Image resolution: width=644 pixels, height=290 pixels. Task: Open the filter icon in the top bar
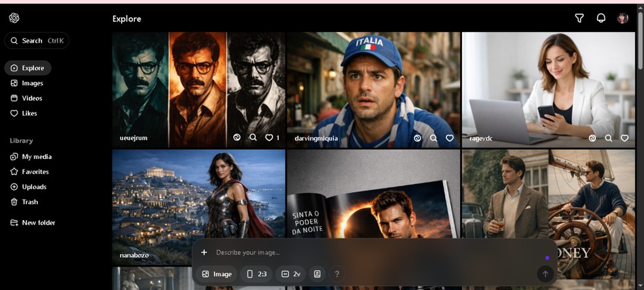pyautogui.click(x=579, y=18)
